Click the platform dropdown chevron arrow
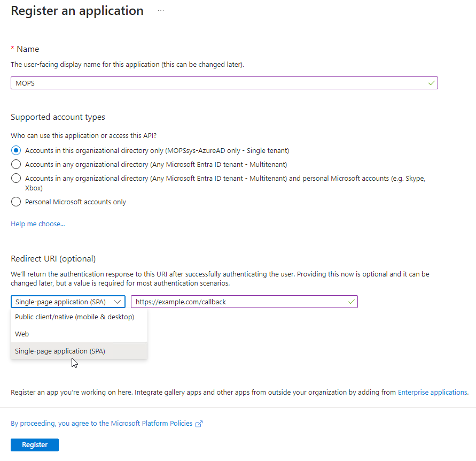This screenshot has height=461, width=476. (118, 302)
